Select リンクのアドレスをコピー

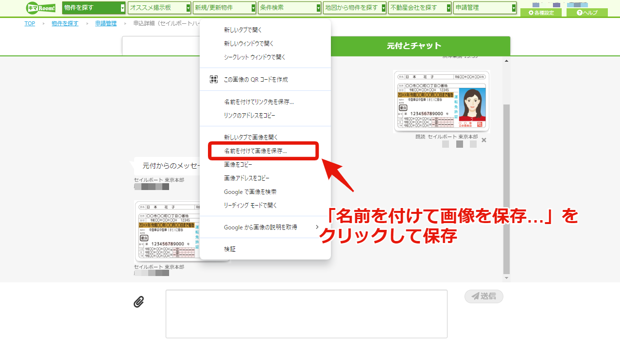(265, 116)
